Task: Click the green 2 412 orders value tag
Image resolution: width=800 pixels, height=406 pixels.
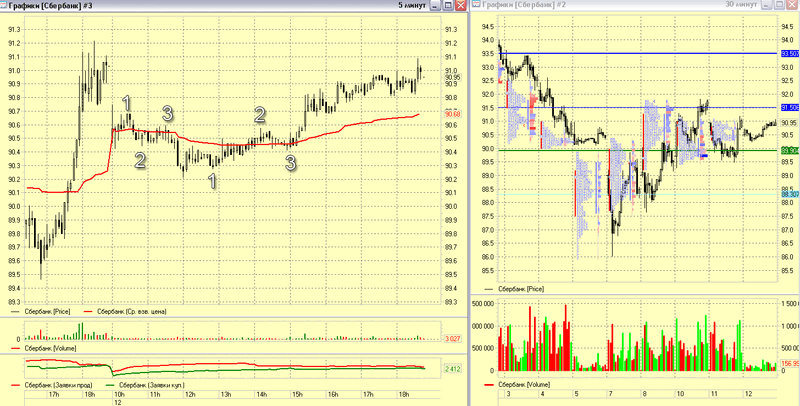Action: tap(453, 369)
